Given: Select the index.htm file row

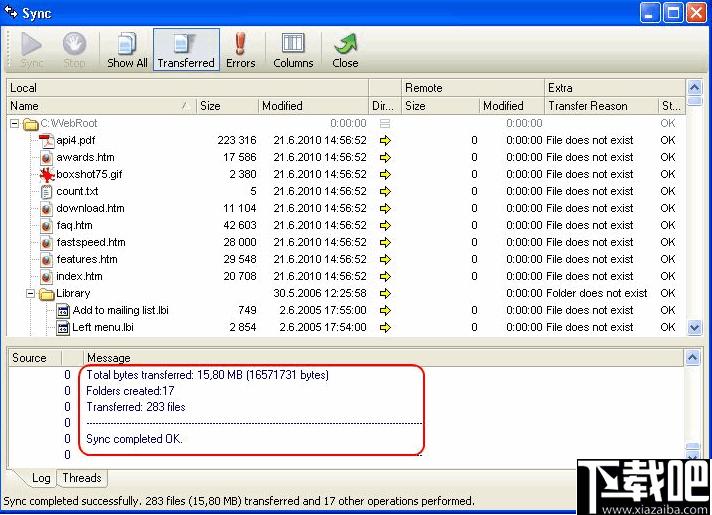Looking at the screenshot, I should pos(79,276).
